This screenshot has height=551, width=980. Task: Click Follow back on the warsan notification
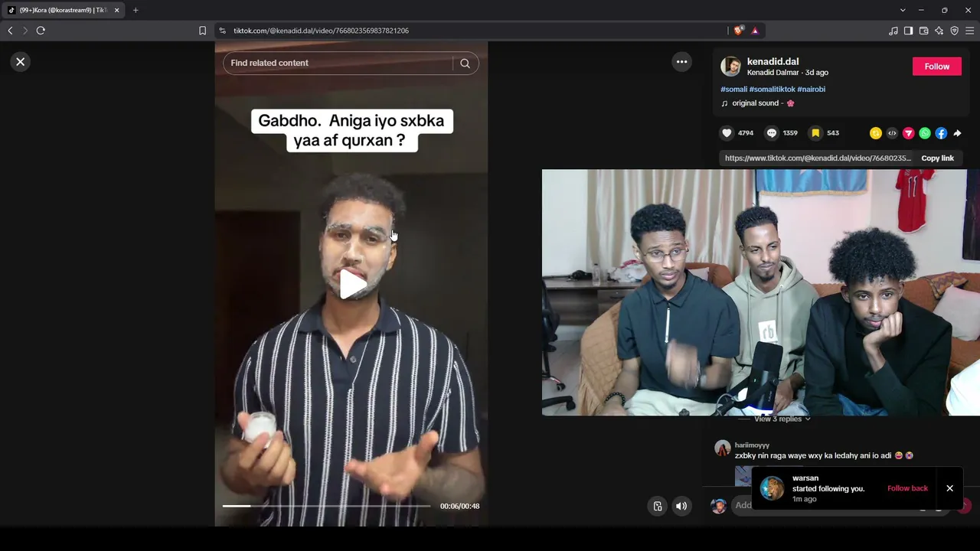pos(907,488)
